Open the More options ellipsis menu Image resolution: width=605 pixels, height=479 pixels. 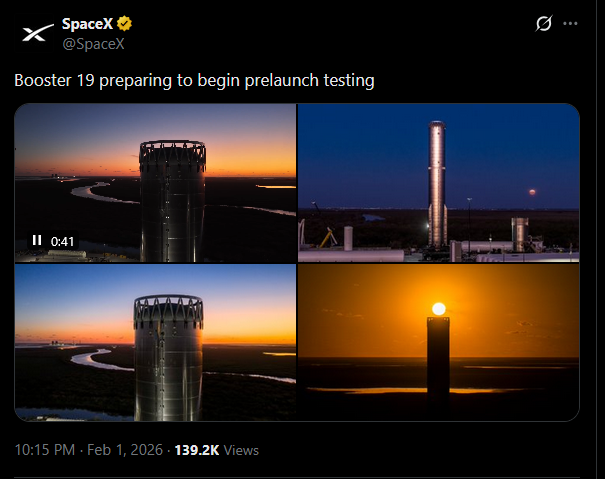tap(571, 23)
